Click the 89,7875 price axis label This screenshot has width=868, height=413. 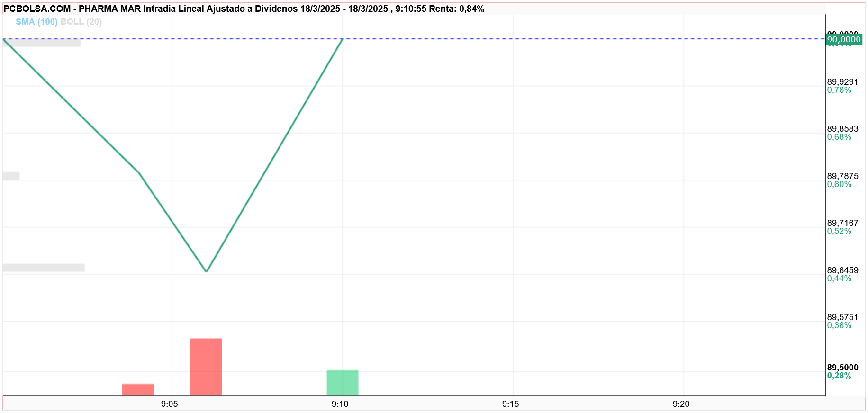point(842,176)
